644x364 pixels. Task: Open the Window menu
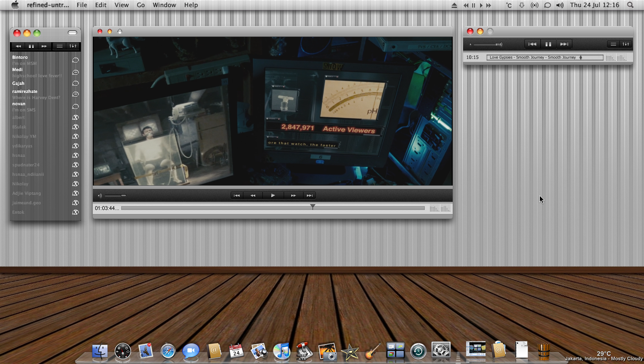164,5
